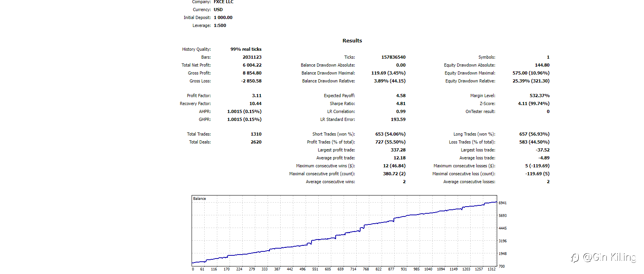Click Short Trades value 653 (54.06%)
The image size is (644, 274).
(390, 134)
